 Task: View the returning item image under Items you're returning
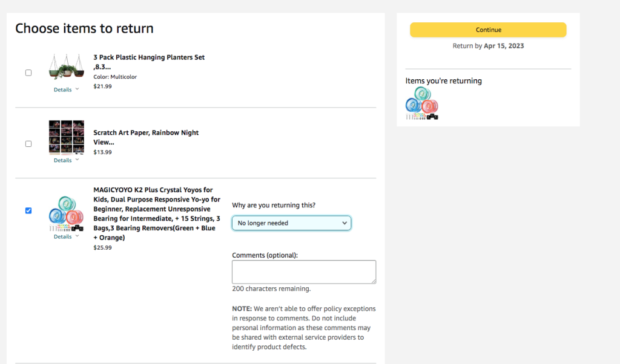(421, 103)
